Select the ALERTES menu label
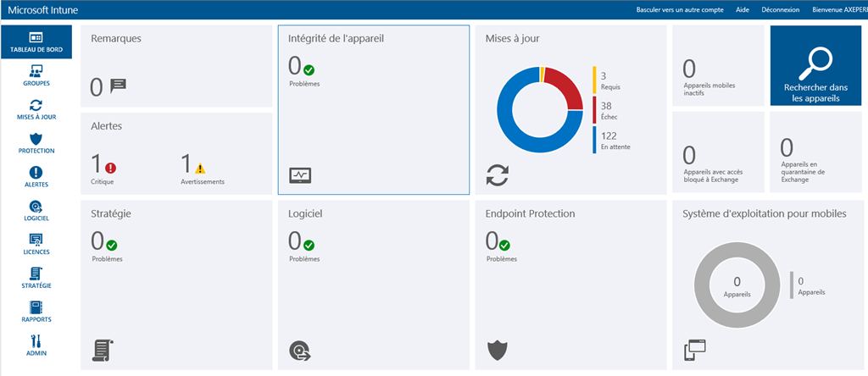The height and width of the screenshot is (376, 868). [36, 185]
